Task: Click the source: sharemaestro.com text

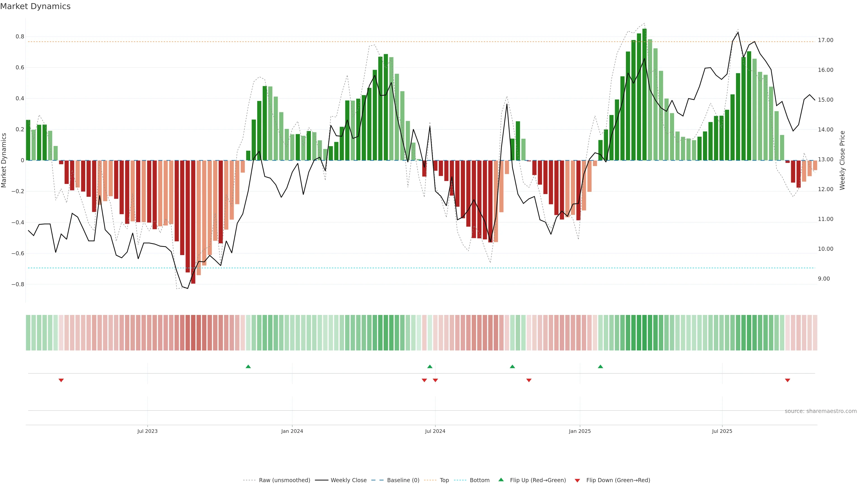Action: pyautogui.click(x=821, y=411)
